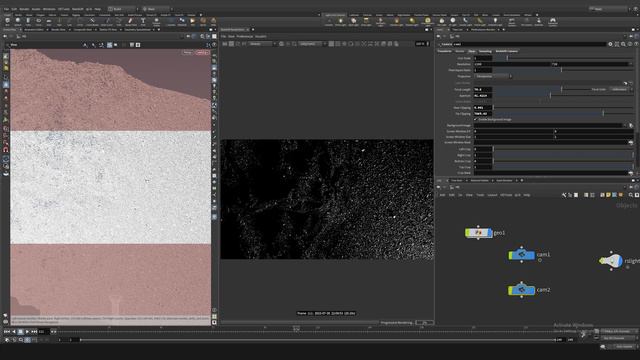Click the Focal Length value field
The height and width of the screenshot is (360, 640).
click(x=483, y=89)
